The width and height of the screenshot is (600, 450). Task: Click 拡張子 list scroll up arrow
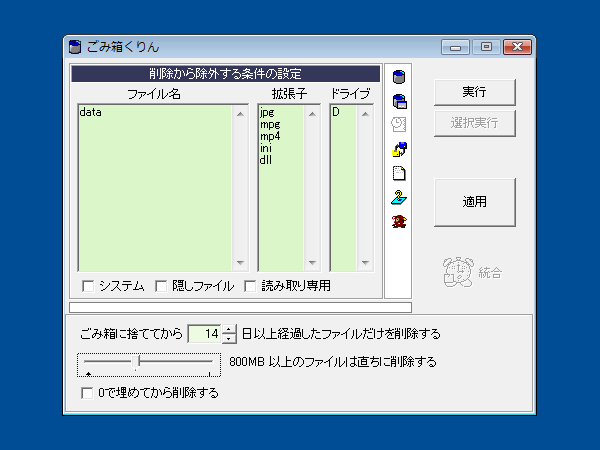point(312,114)
